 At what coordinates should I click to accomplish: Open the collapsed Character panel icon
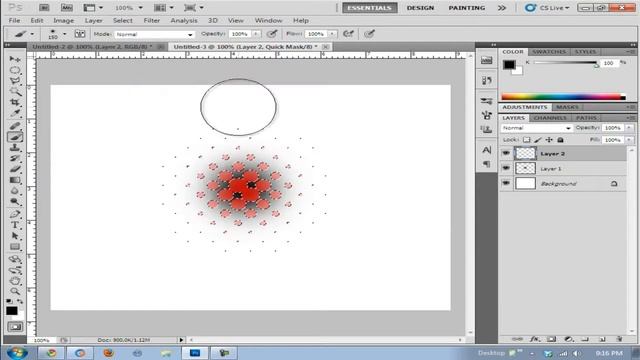pyautogui.click(x=486, y=150)
